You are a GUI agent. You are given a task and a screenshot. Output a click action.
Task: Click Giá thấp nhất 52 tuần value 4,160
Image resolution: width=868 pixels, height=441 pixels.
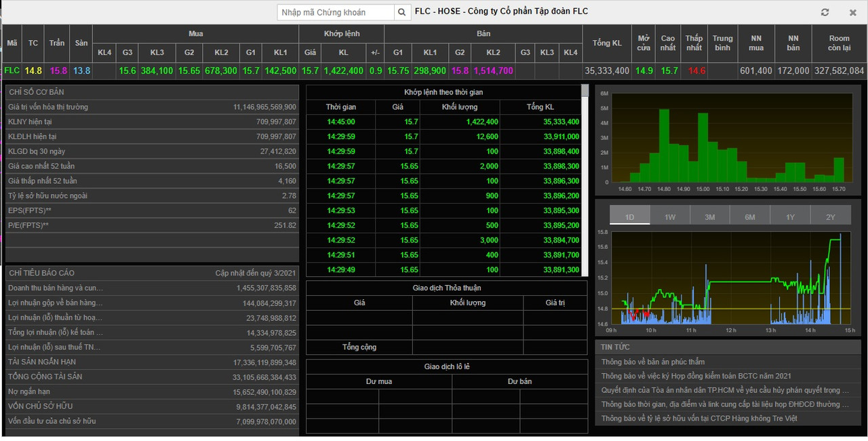[x=287, y=181]
